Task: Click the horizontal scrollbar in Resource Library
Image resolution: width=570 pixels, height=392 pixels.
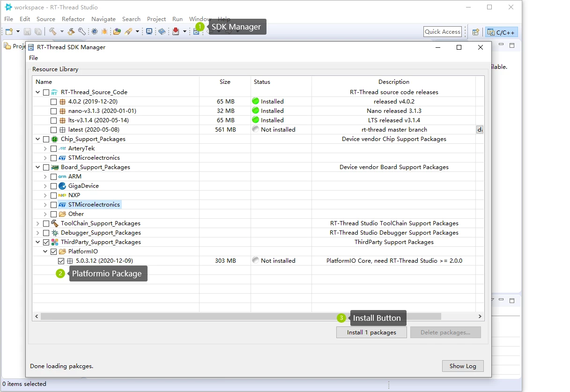Action: coord(241,317)
